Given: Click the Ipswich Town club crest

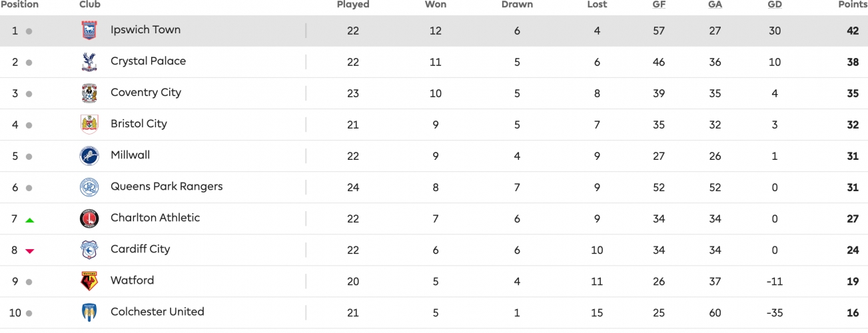Looking at the screenshot, I should (89, 31).
